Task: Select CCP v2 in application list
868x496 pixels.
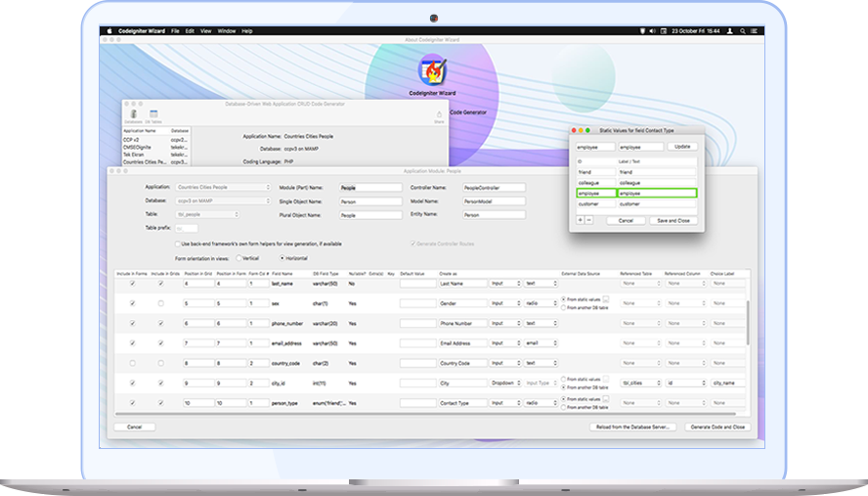Action: click(155, 140)
